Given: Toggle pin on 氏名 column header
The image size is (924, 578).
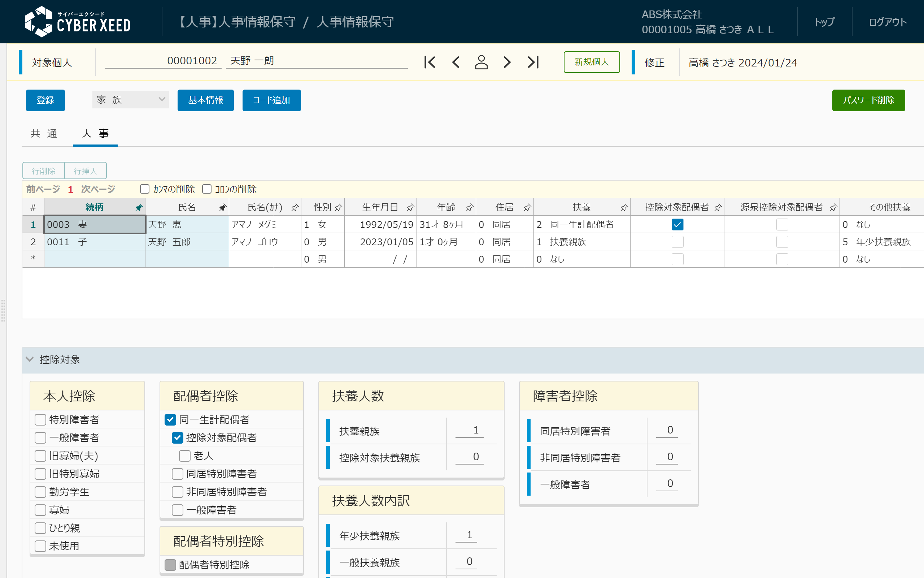Looking at the screenshot, I should pos(223,208).
